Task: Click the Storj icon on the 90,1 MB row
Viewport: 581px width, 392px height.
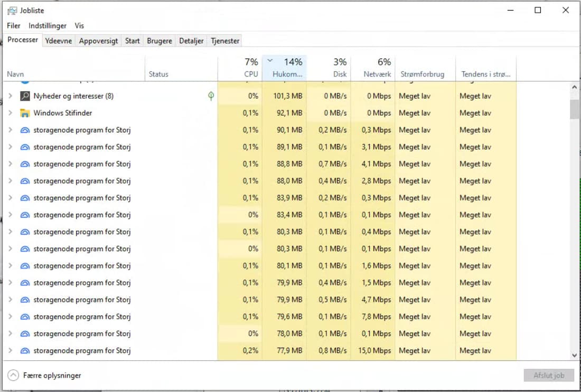Action: (25, 130)
